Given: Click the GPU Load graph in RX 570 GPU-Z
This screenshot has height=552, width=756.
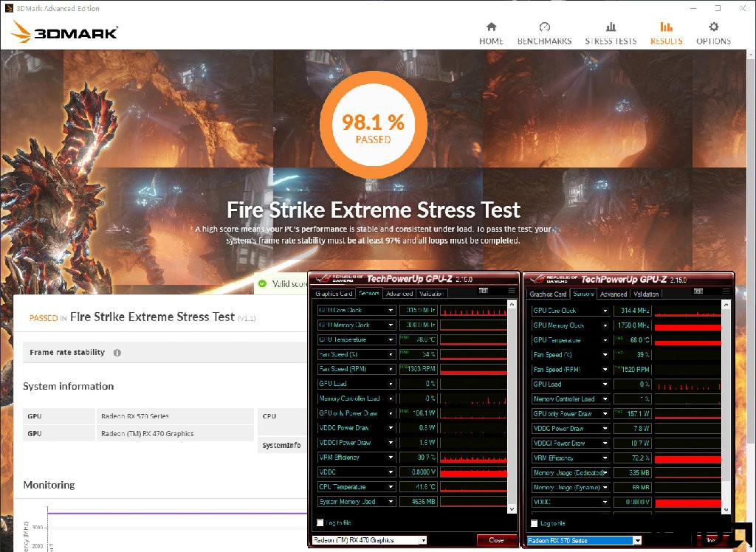Looking at the screenshot, I should [688, 384].
